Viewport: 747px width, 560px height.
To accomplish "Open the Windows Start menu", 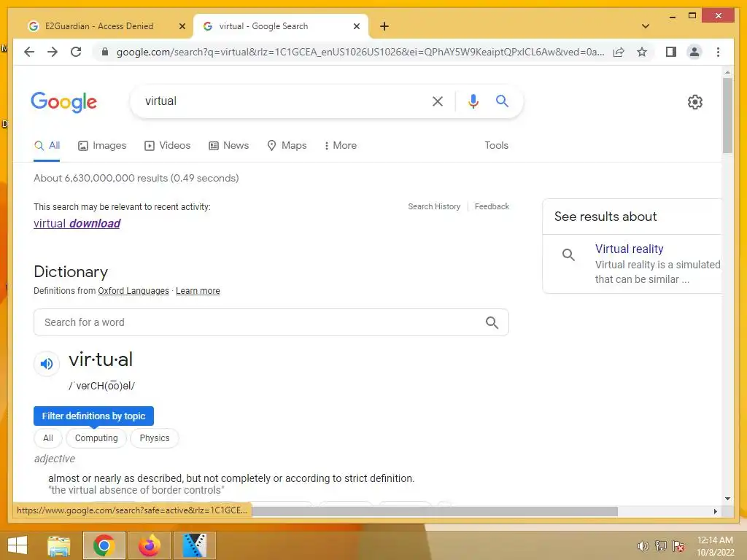I will point(18,545).
